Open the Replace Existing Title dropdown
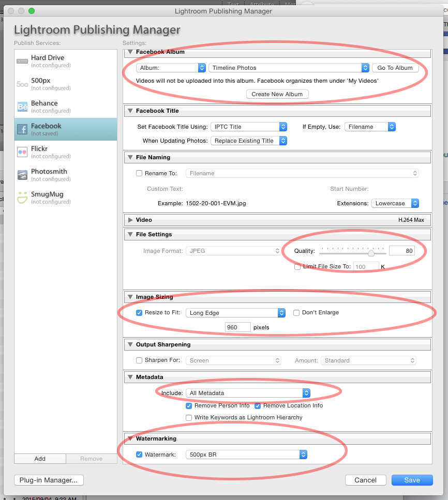 point(249,141)
